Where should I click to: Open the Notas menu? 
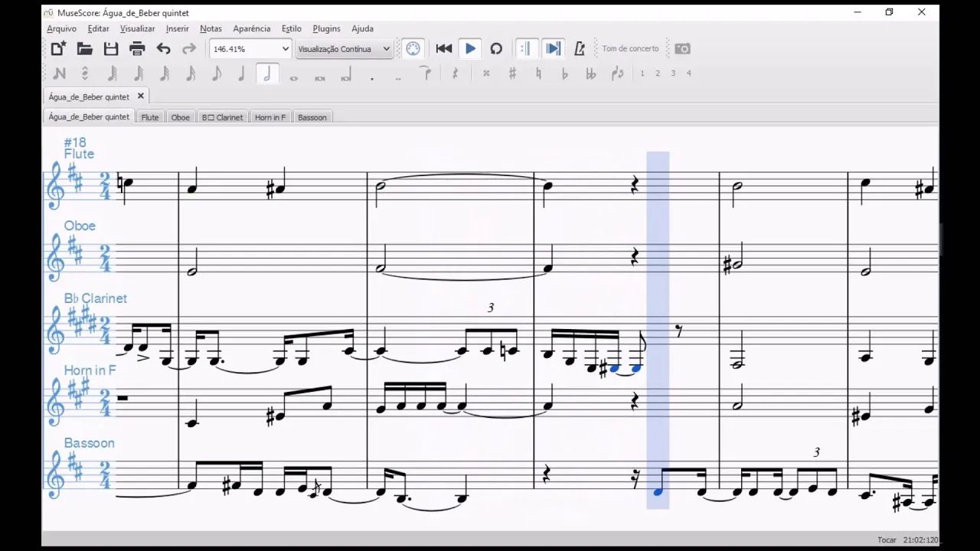tap(211, 28)
